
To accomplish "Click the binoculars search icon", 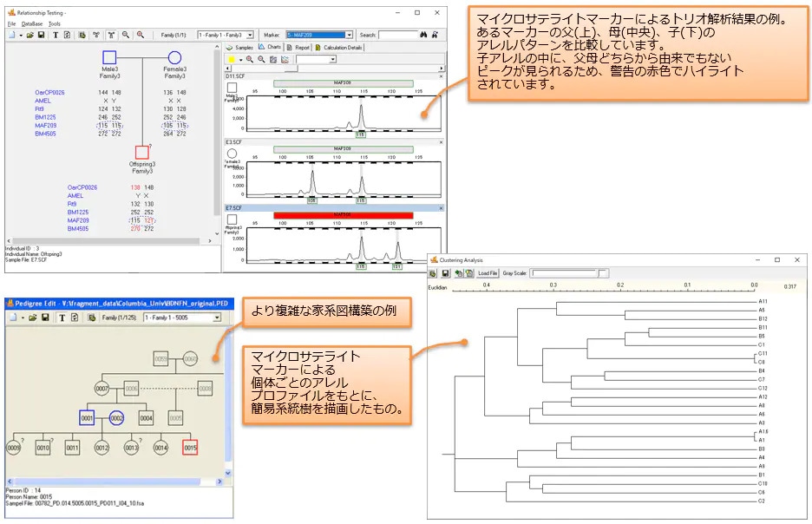I will pyautogui.click(x=424, y=35).
